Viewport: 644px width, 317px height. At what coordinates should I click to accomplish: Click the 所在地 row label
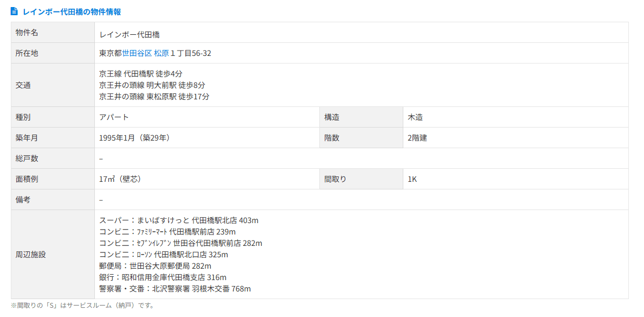click(27, 53)
